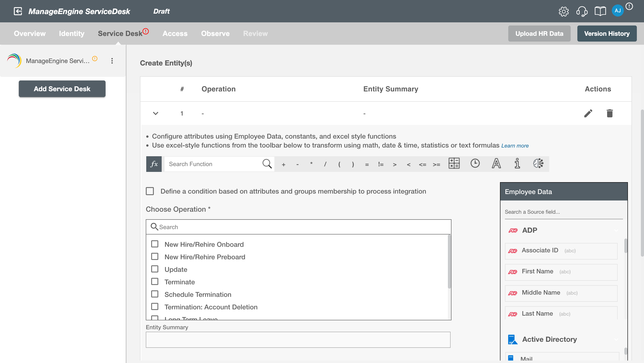This screenshot has height=363, width=644.
Task: Check New Hire/Rehire Preboard
Action: coord(155,256)
